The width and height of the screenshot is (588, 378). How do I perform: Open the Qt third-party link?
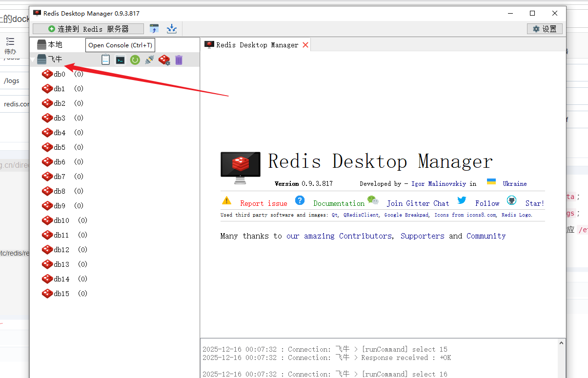click(x=335, y=215)
